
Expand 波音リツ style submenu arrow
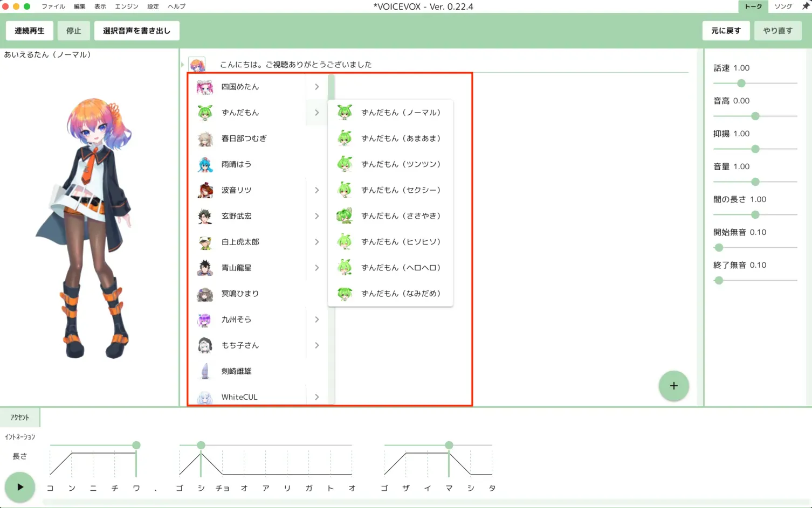coord(317,190)
